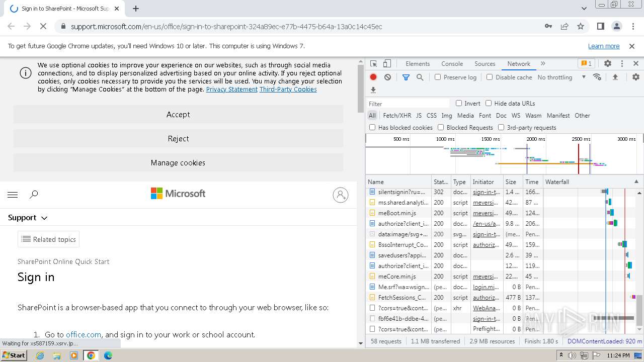The height and width of the screenshot is (362, 644).
Task: Check 3rd-party requests checkbox
Action: pyautogui.click(x=501, y=127)
